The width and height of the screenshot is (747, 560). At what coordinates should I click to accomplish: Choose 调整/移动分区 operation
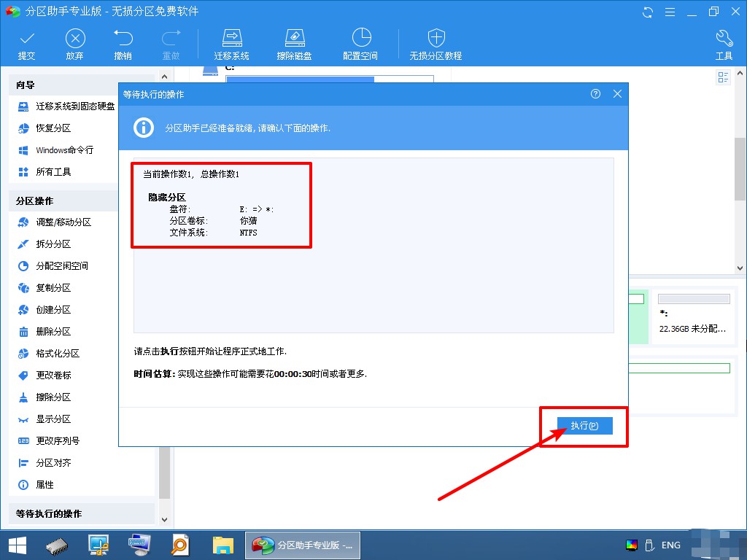point(54,222)
